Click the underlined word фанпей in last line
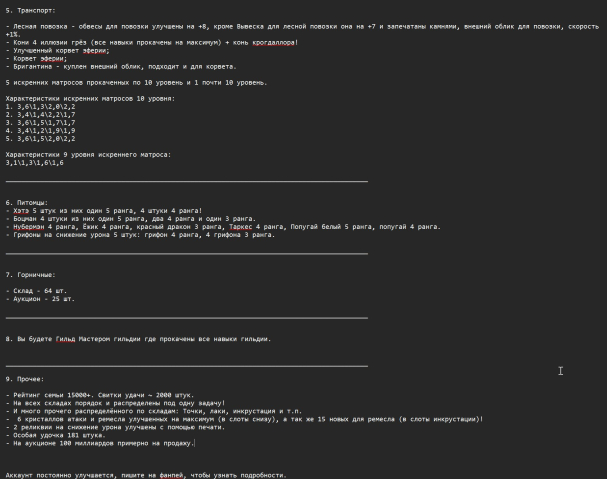 tap(171, 475)
